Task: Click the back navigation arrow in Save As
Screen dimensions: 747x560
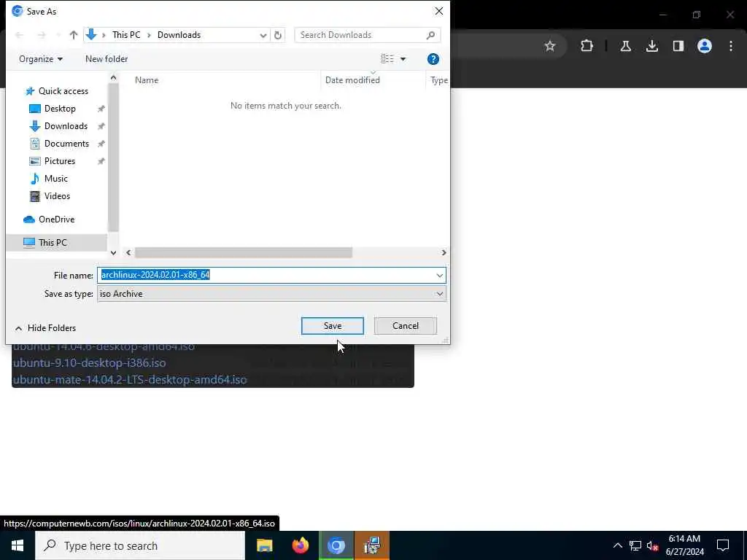Action: (x=20, y=35)
